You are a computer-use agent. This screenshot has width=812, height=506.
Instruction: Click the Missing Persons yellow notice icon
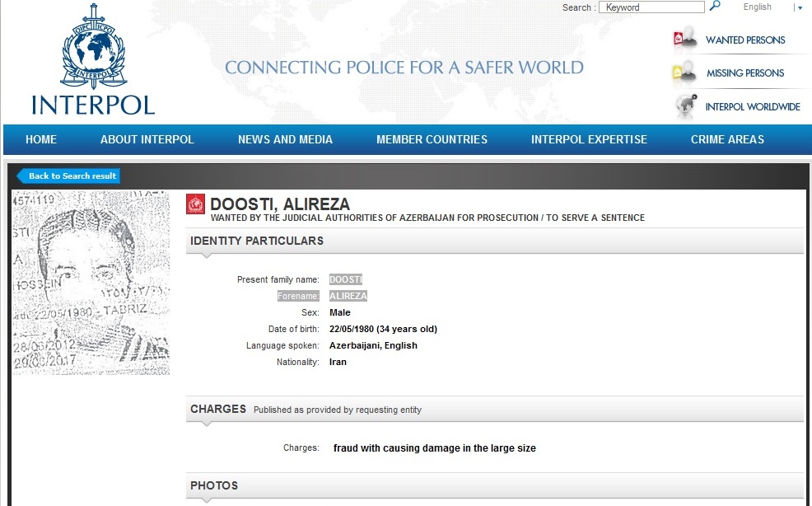[x=684, y=73]
